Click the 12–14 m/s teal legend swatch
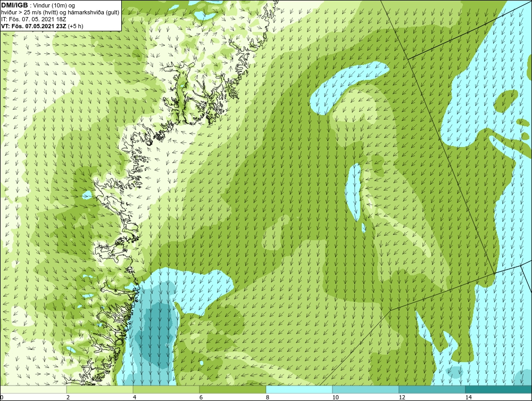Screen dimensions: 532x401 [x=432, y=389]
